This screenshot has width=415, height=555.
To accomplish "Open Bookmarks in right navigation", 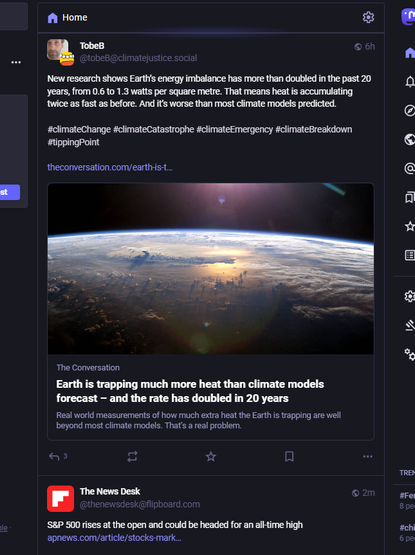I will [x=410, y=197].
